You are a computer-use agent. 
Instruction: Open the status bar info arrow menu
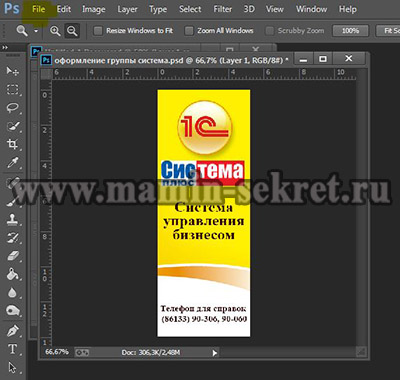(215, 353)
